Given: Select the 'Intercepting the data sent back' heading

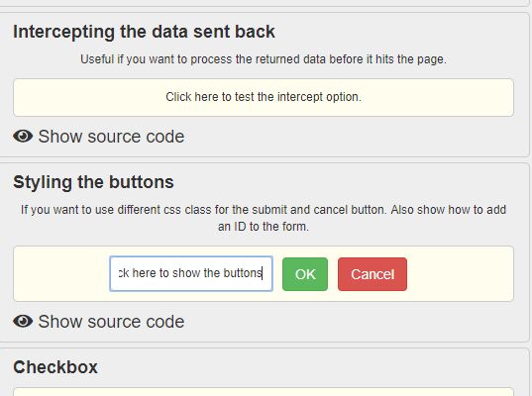Looking at the screenshot, I should (144, 32).
